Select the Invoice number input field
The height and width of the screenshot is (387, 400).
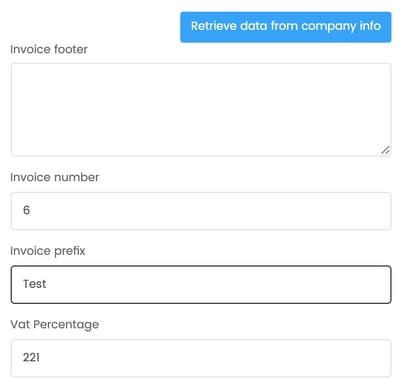201,211
